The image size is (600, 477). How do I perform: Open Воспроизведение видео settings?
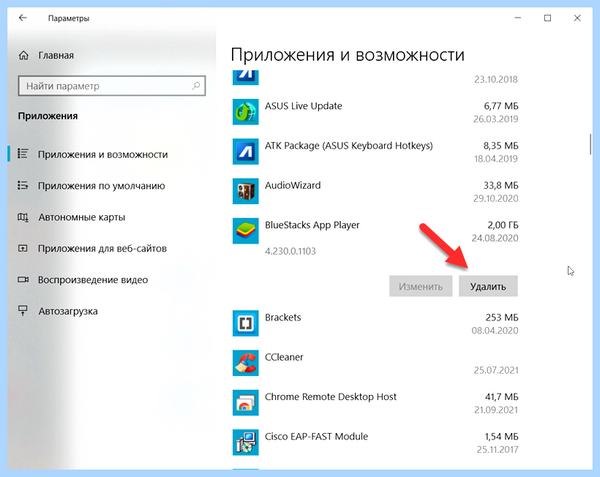93,280
